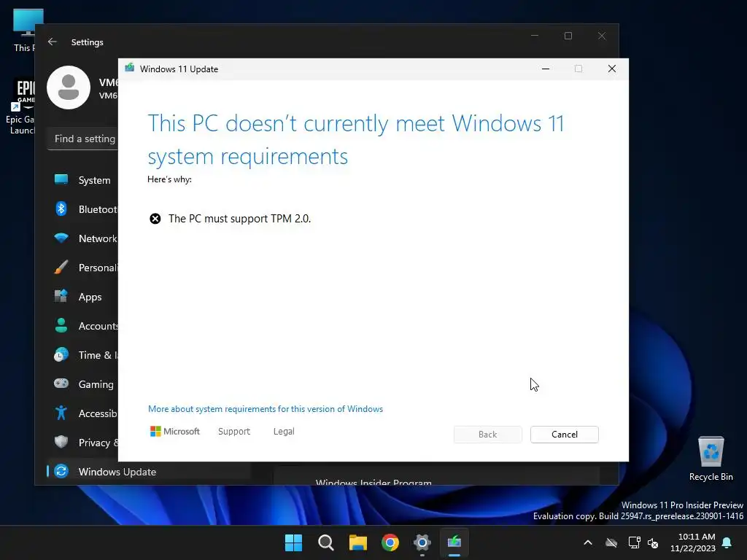Open the notification bell in the taskbar
Image resolution: width=747 pixels, height=560 pixels.
click(x=727, y=542)
